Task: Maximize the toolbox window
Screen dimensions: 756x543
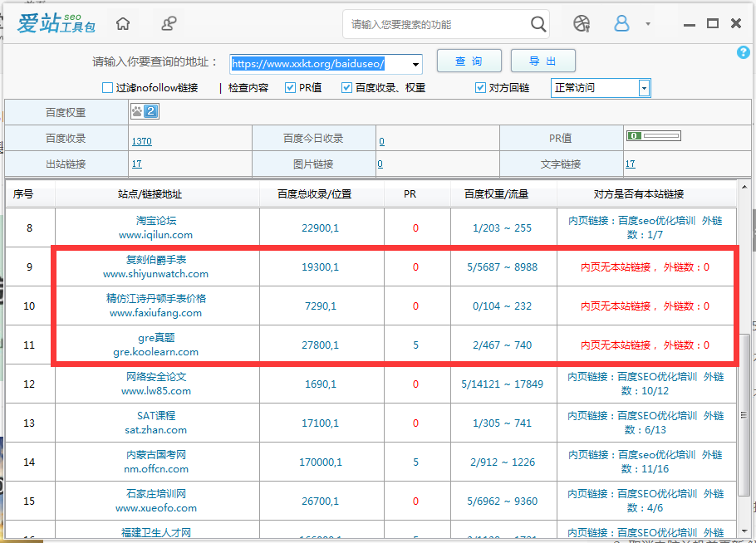Action: [x=713, y=23]
